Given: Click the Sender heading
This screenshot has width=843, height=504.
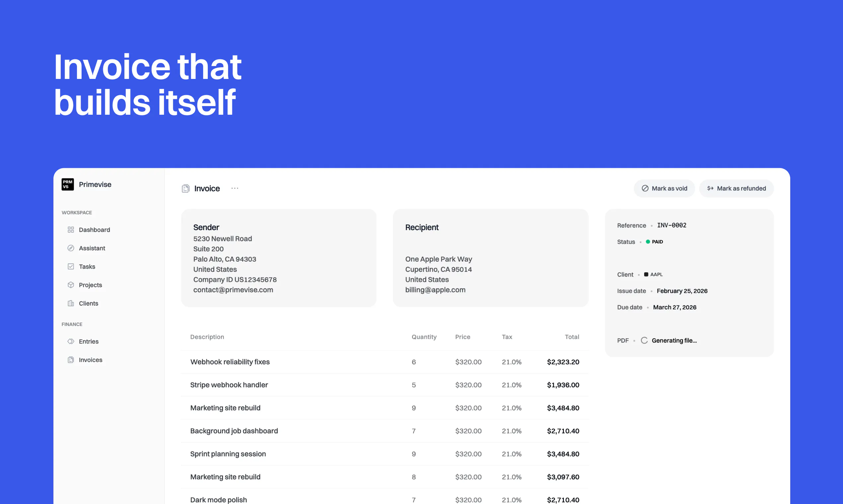Looking at the screenshot, I should [x=206, y=227].
